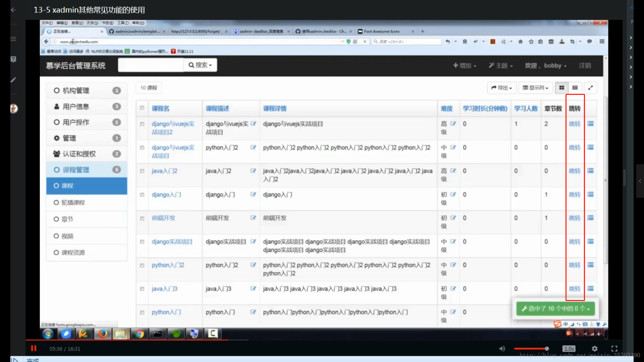Open the 前端开发 course link
Image resolution: width=644 pixels, height=362 pixels.
163,218
